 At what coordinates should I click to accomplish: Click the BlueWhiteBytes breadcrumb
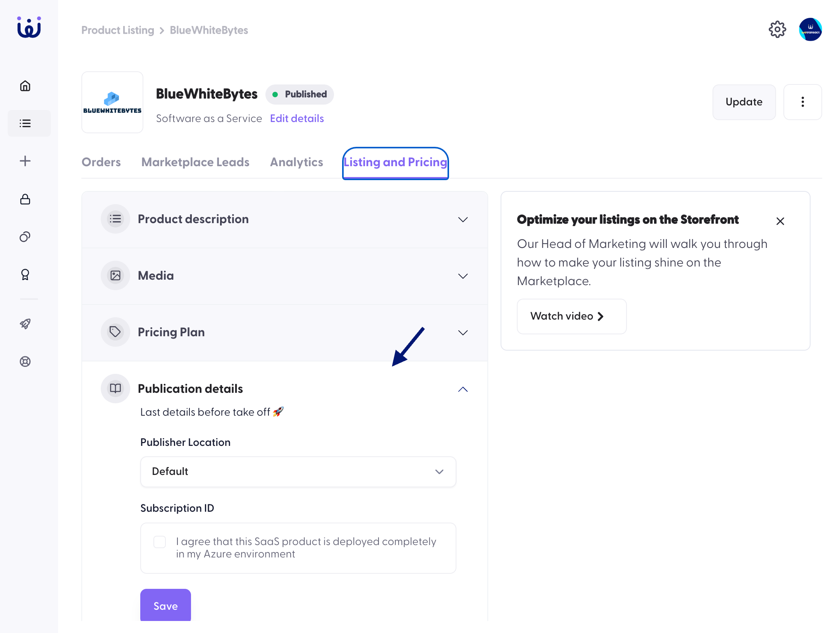point(209,30)
